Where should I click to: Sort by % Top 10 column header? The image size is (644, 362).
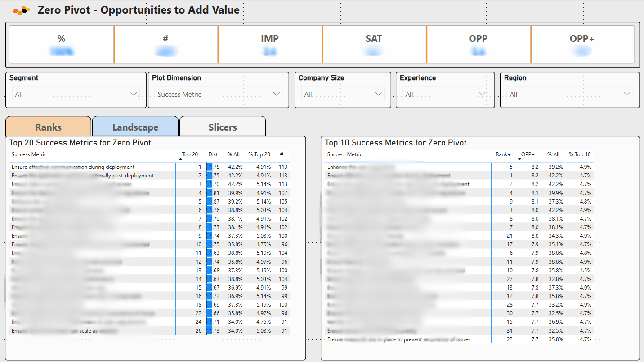coord(580,154)
